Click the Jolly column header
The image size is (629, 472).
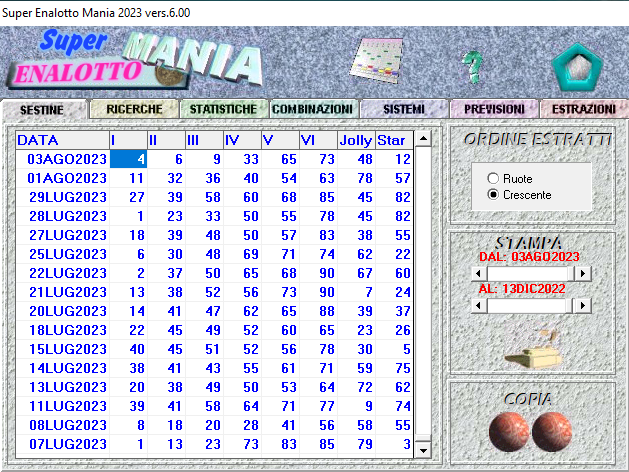pyautogui.click(x=356, y=140)
